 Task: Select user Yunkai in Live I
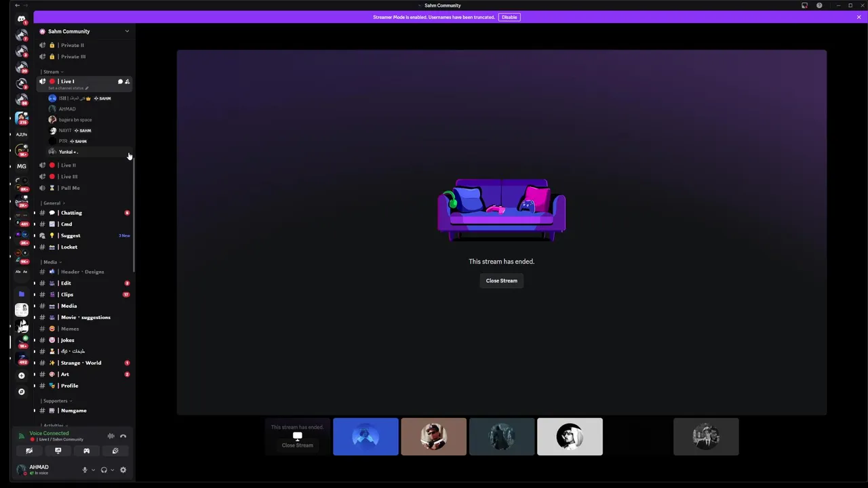pos(89,152)
